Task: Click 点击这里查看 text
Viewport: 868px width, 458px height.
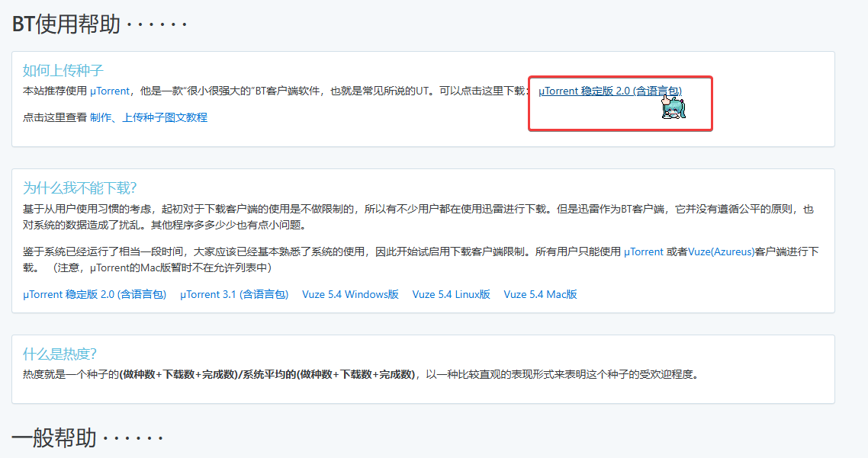Action: [55, 117]
